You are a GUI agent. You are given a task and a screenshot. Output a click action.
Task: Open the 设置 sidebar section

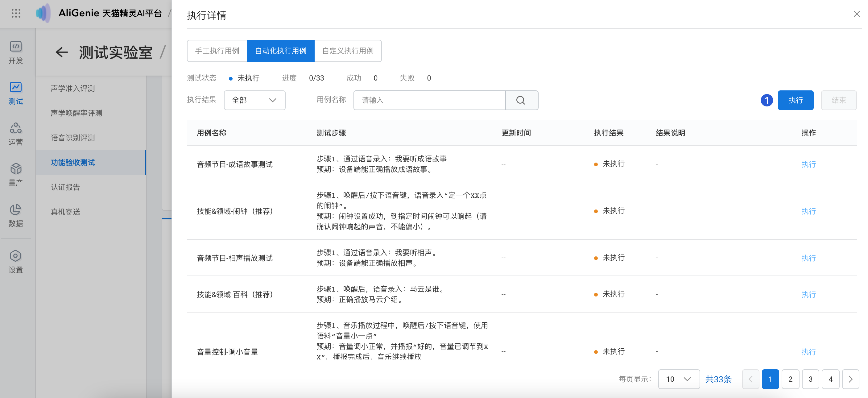click(15, 262)
